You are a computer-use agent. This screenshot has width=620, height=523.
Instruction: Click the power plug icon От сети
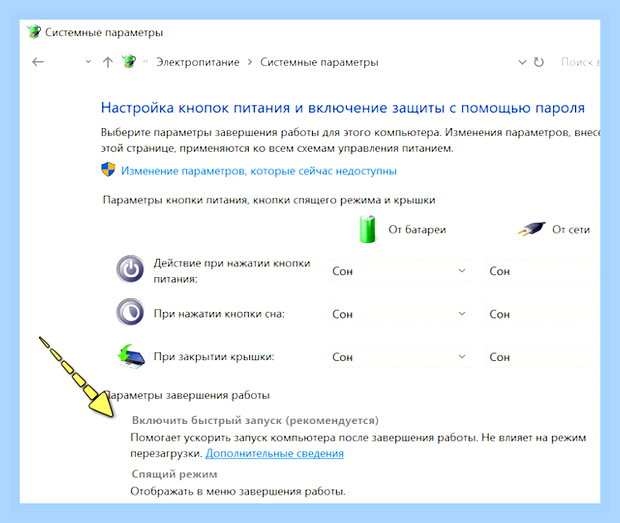(x=531, y=228)
